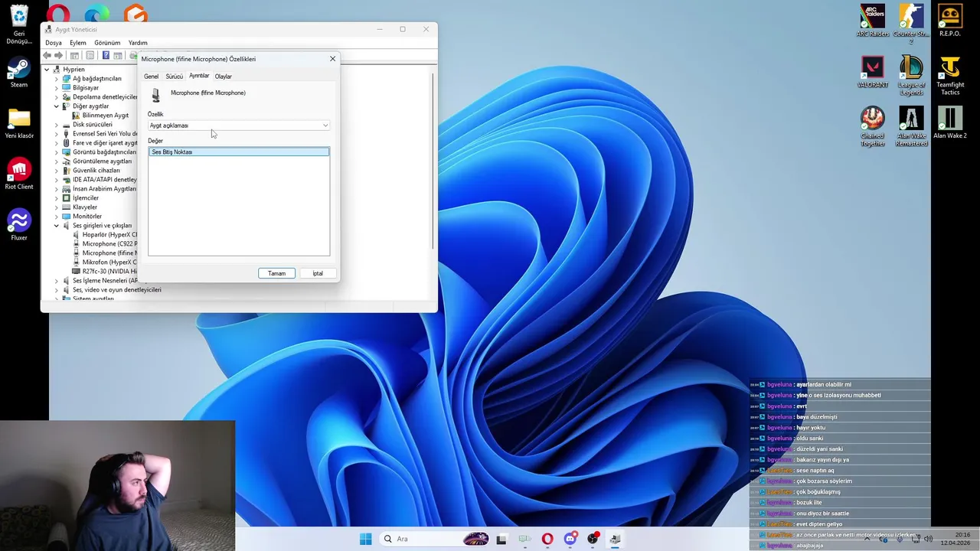Open OBS Studio from the taskbar
The image size is (980, 551).
coord(593,539)
